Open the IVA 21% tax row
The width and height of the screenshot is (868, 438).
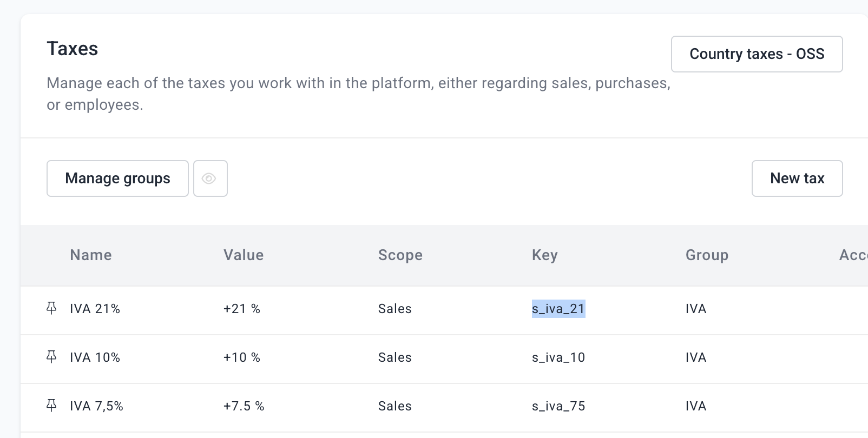(95, 309)
